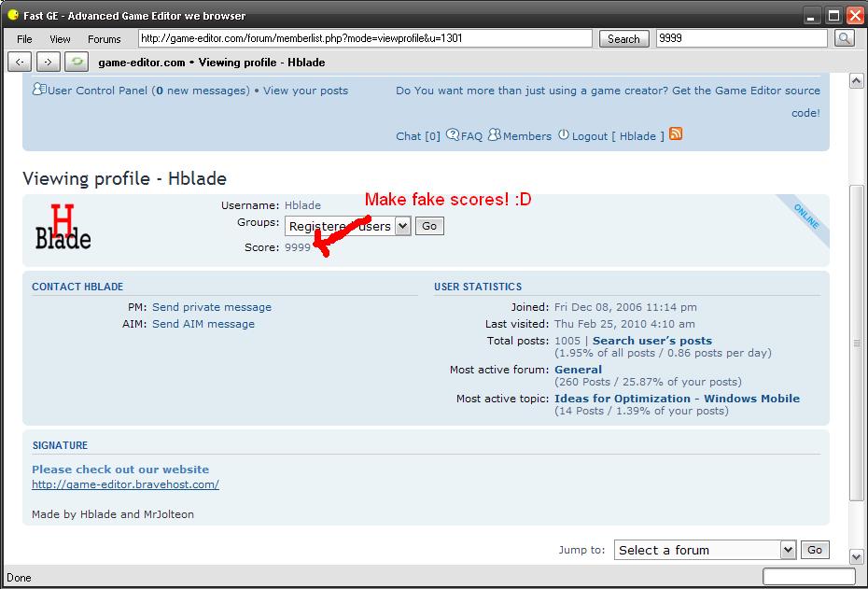Click the USER STATISTICS section heading
Screen dimensions: 868x589
478,287
